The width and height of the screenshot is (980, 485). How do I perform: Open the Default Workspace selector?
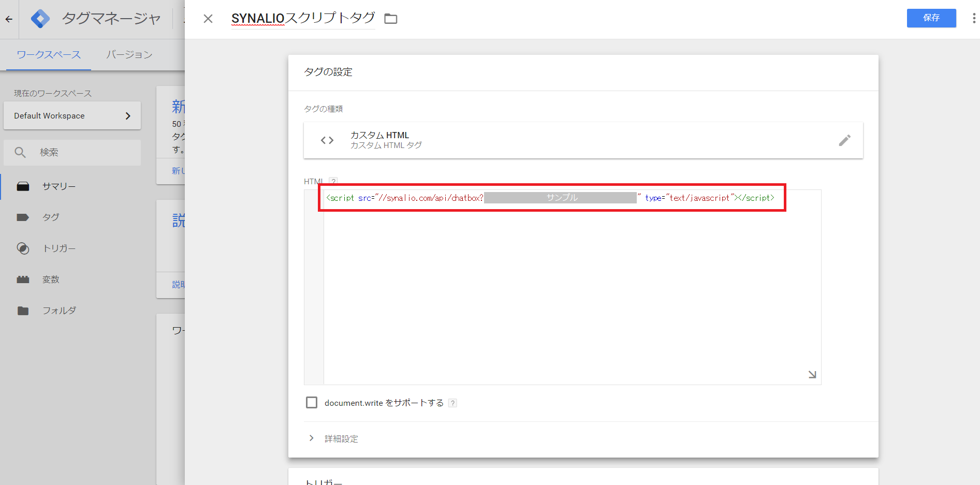72,116
